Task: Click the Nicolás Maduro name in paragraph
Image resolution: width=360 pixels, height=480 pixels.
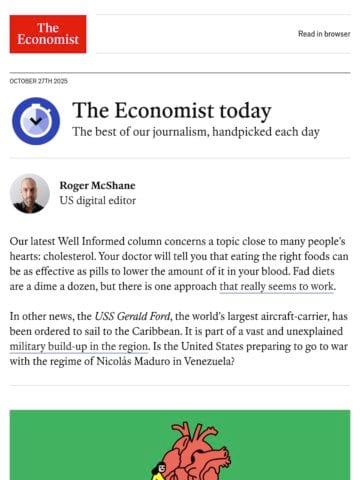Action: point(133,361)
